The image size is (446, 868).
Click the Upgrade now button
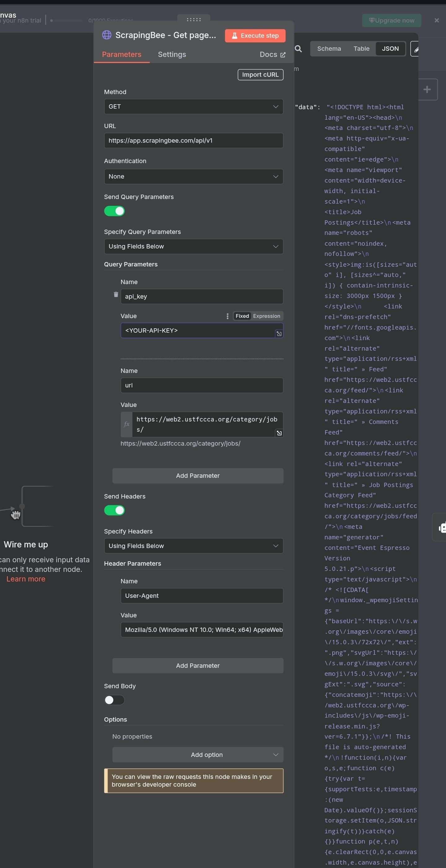click(x=391, y=20)
